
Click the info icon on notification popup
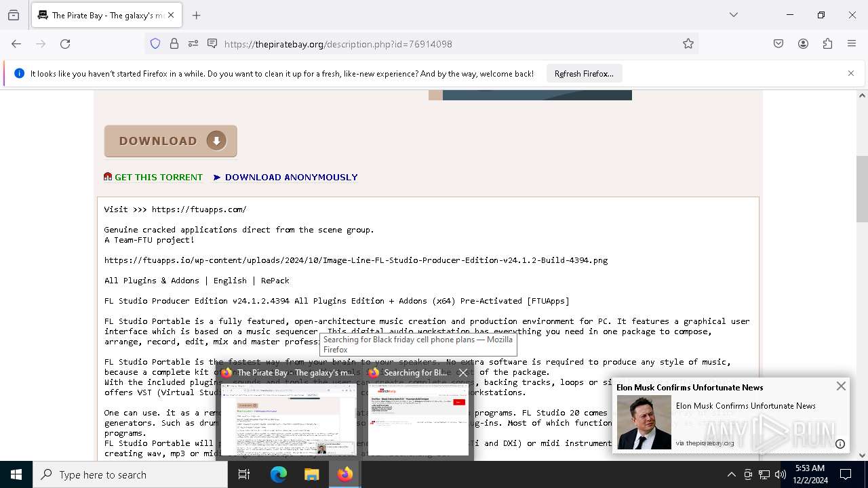click(x=840, y=444)
